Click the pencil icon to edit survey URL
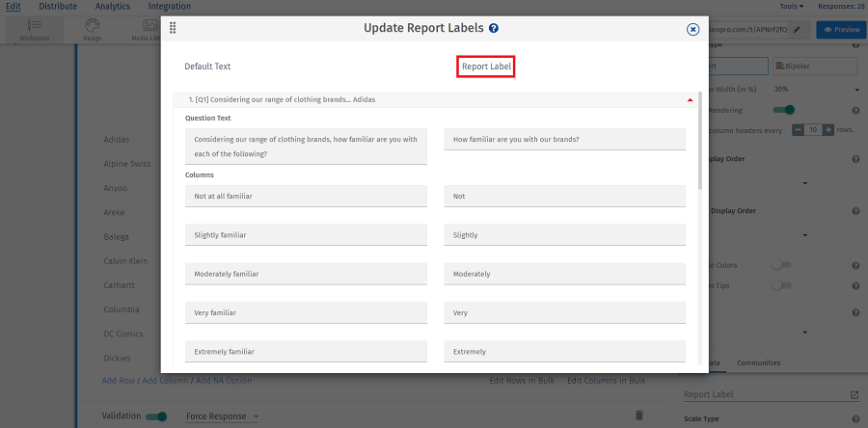The height and width of the screenshot is (428, 868). click(797, 29)
